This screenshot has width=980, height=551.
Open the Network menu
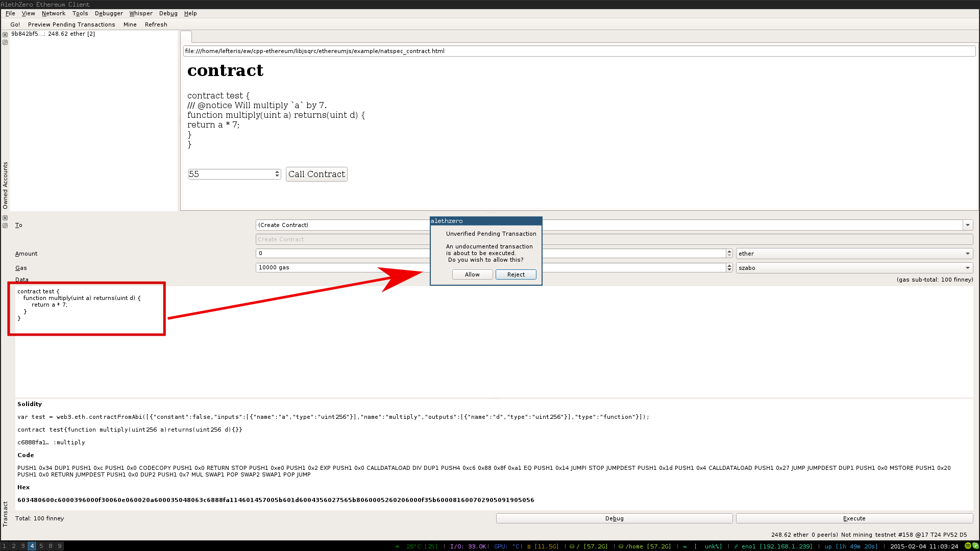(x=54, y=13)
